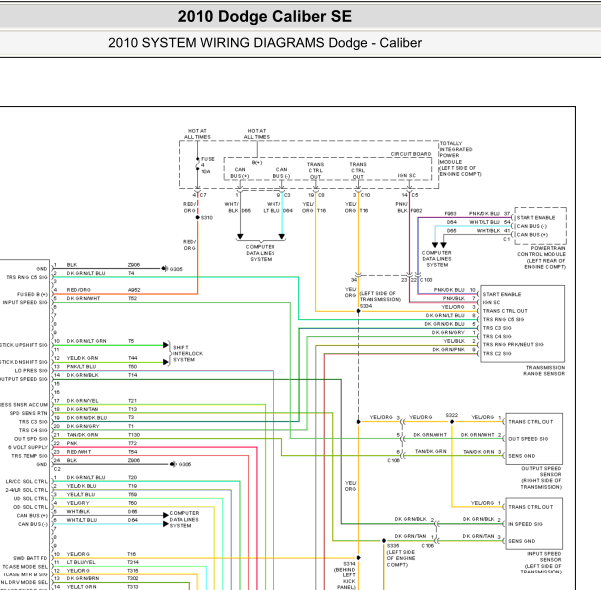Click the "(BEHIND LEFT KICK PANEL)" location note
The image size is (601, 590).
pos(345,578)
